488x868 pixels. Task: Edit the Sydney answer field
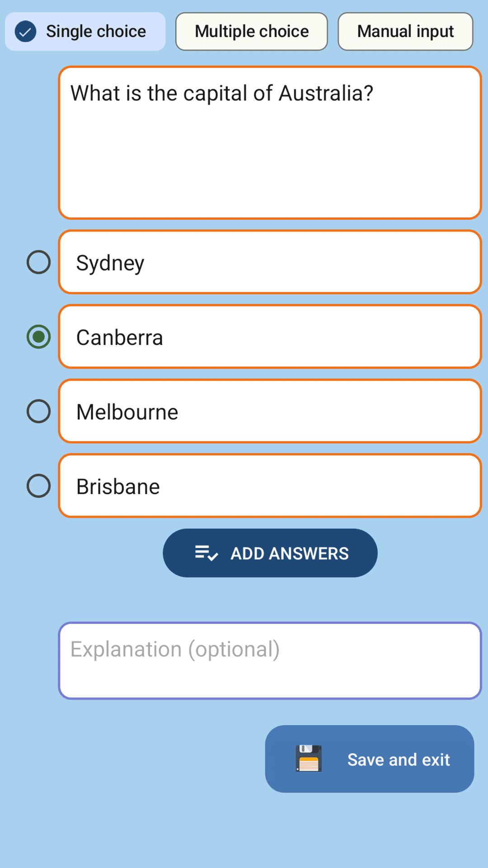(110, 263)
